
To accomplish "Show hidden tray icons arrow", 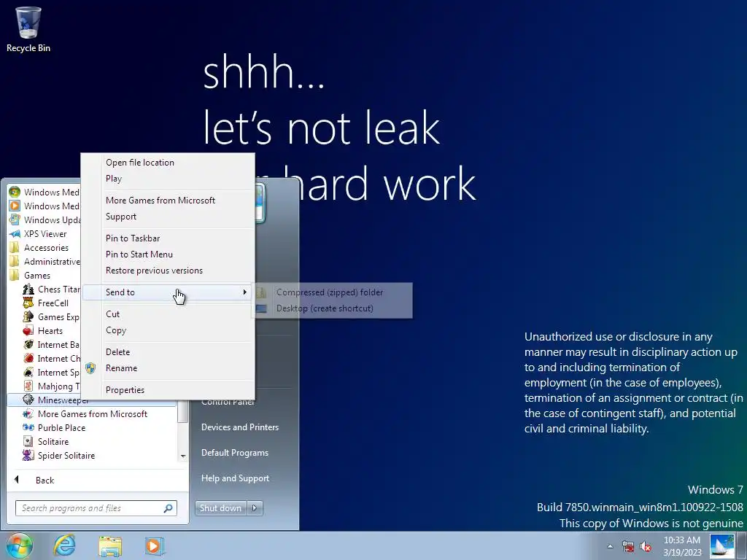I will (x=610, y=546).
